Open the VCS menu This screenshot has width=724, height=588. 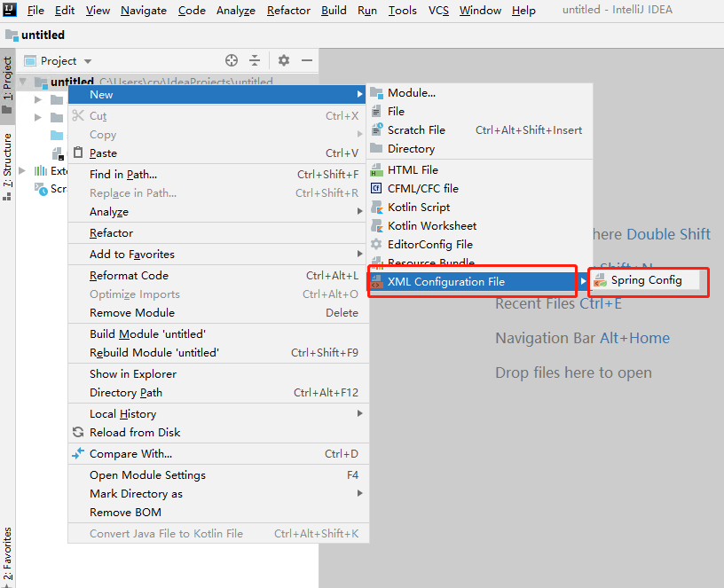[438, 10]
